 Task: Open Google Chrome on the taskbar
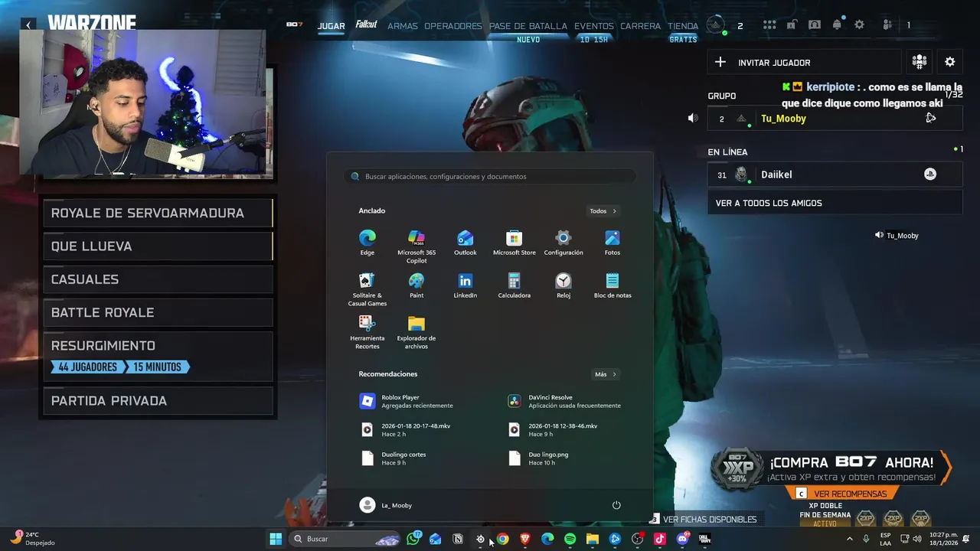pos(502,539)
